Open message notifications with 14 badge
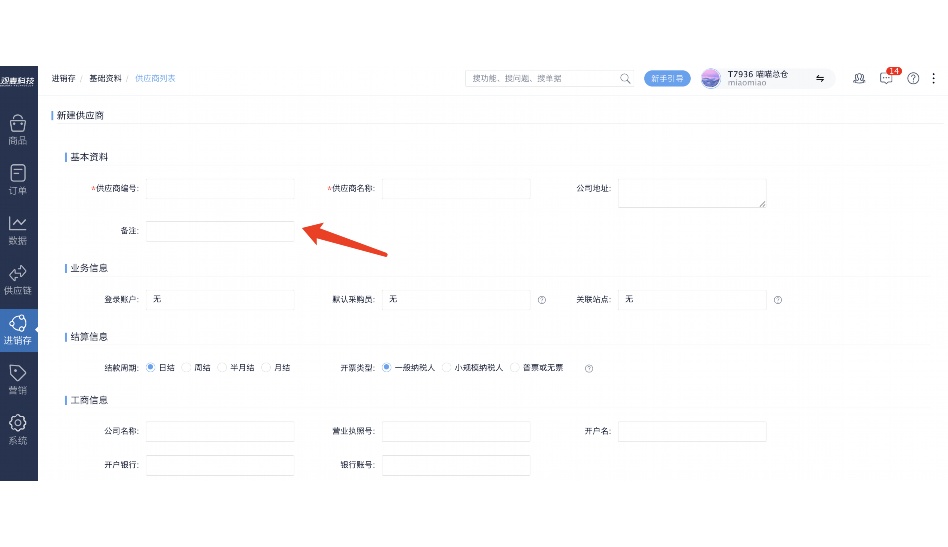The image size is (948, 547). pos(886,78)
